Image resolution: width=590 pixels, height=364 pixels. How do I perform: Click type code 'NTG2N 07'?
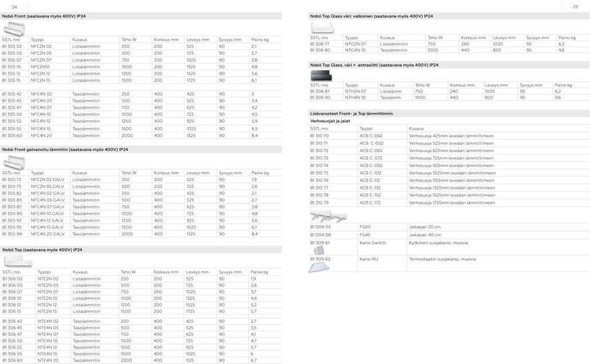point(355,44)
